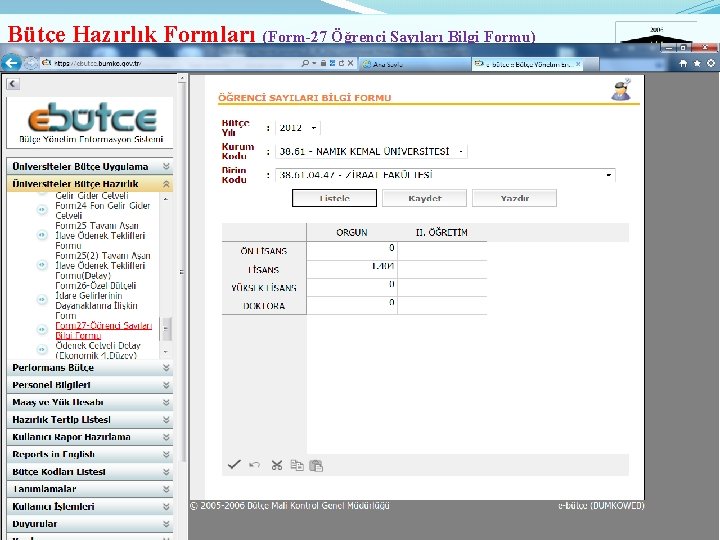Expand the Personel Bilgileri section
720x540 pixels.
(90, 385)
